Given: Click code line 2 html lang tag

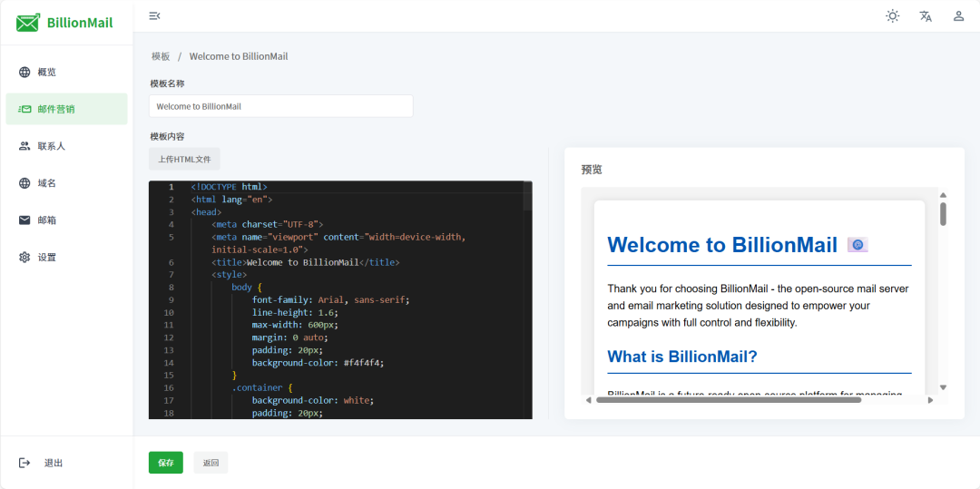Looking at the screenshot, I should (232, 200).
